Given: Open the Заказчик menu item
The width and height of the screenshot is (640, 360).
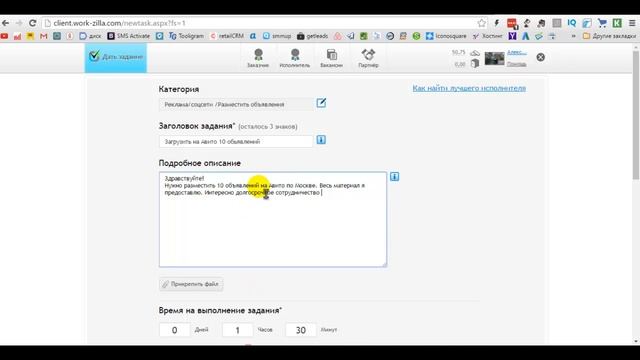Looking at the screenshot, I should pyautogui.click(x=258, y=58).
